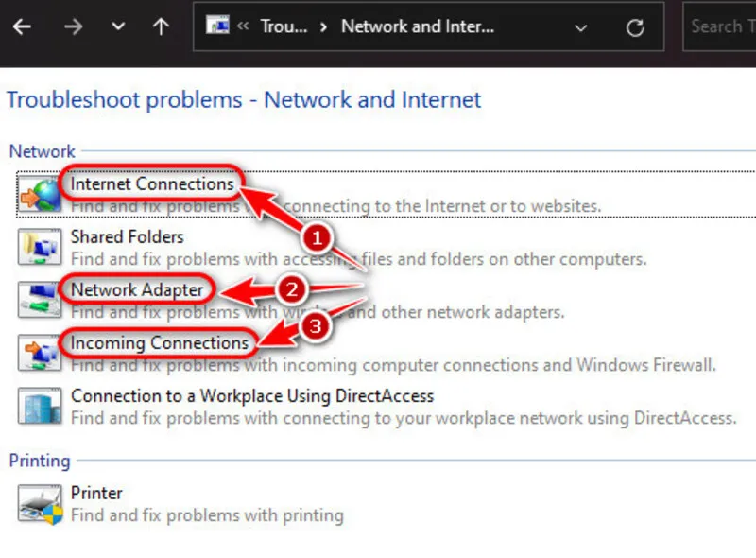Click the DirectAccess workplace building icon

point(40,406)
